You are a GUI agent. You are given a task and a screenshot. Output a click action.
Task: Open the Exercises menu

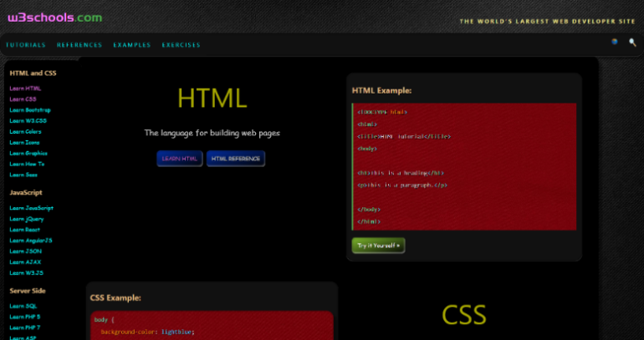pos(181,45)
